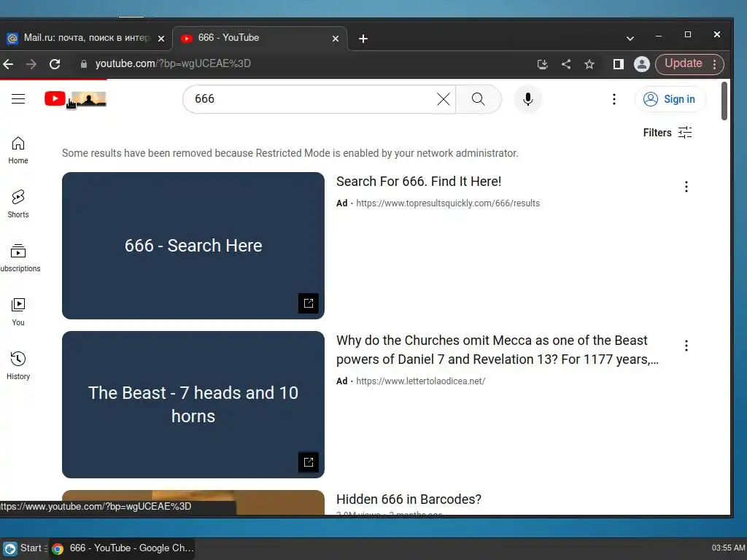The image size is (747, 560).
Task: Click the Sign in button
Action: (670, 99)
